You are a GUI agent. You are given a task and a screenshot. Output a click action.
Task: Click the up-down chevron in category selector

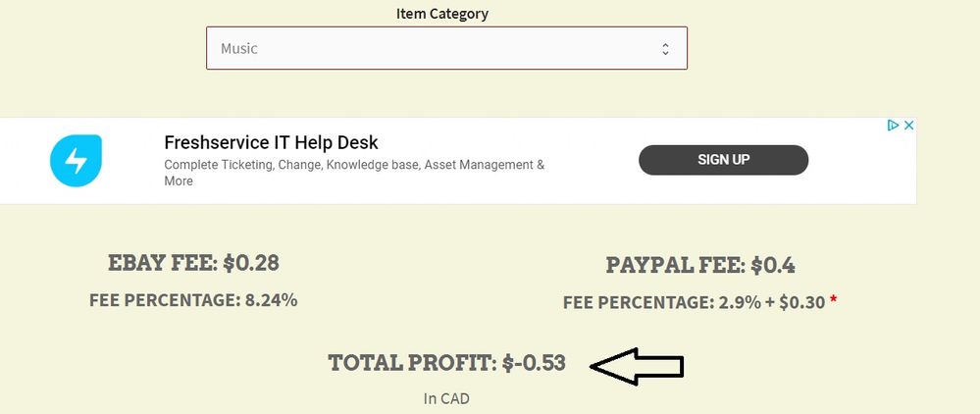[665, 48]
